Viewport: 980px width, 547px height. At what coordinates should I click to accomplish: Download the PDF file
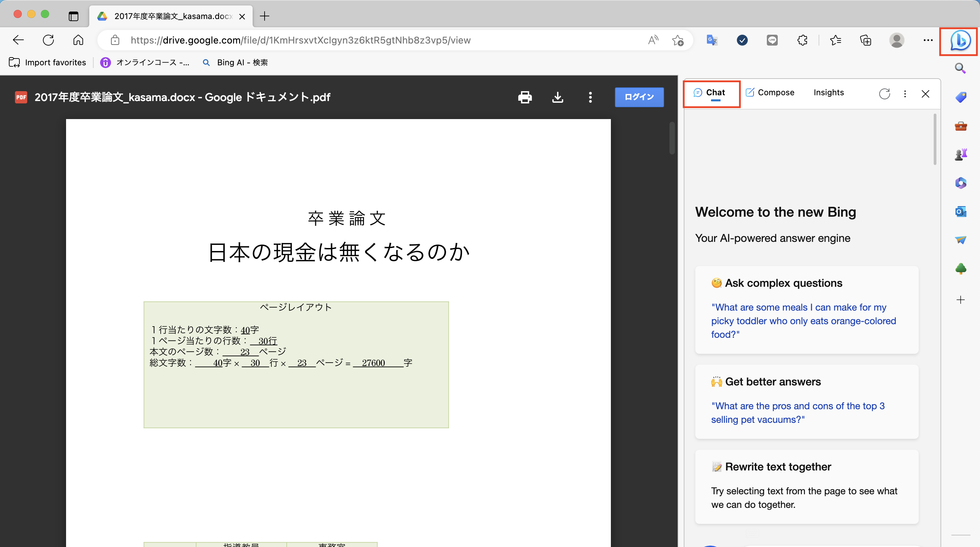[558, 97]
